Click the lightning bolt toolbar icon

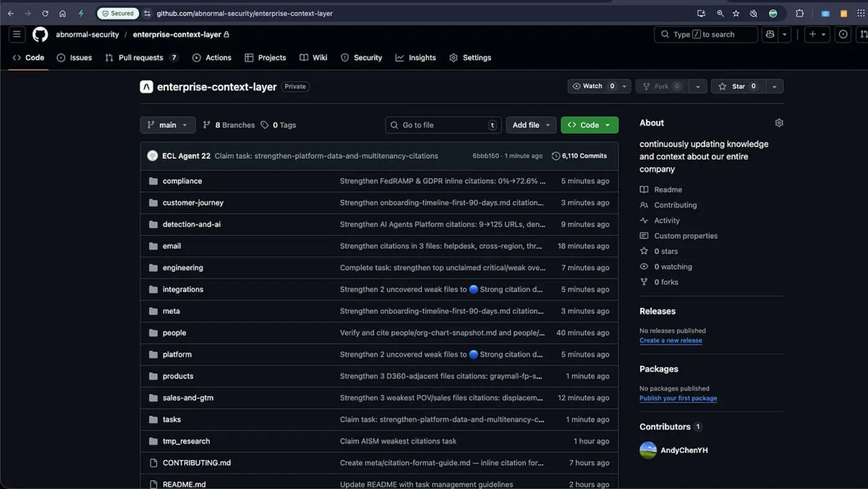tap(82, 12)
